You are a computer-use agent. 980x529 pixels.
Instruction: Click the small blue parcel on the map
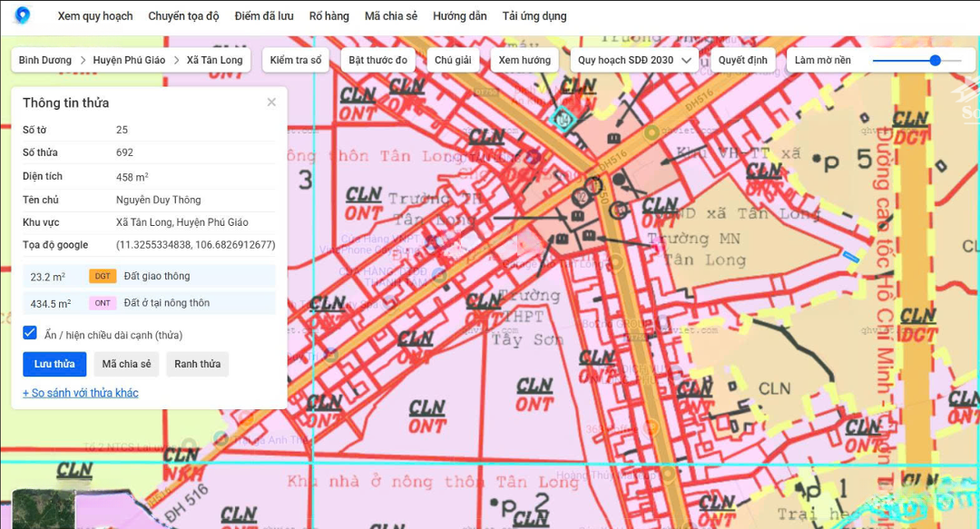(x=850, y=258)
